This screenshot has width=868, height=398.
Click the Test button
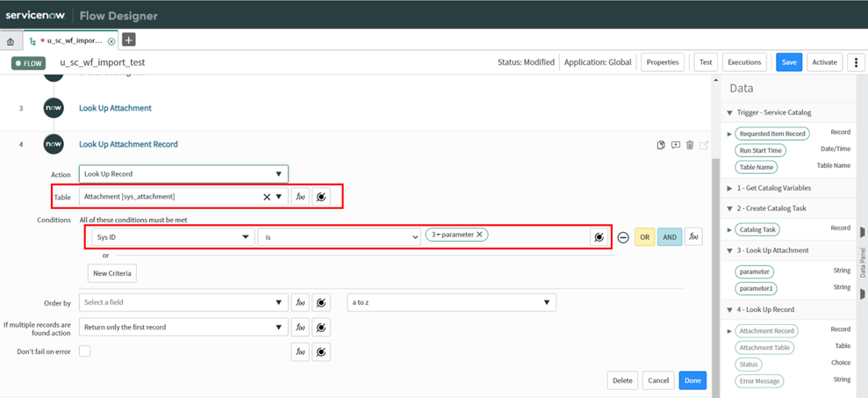[706, 62]
